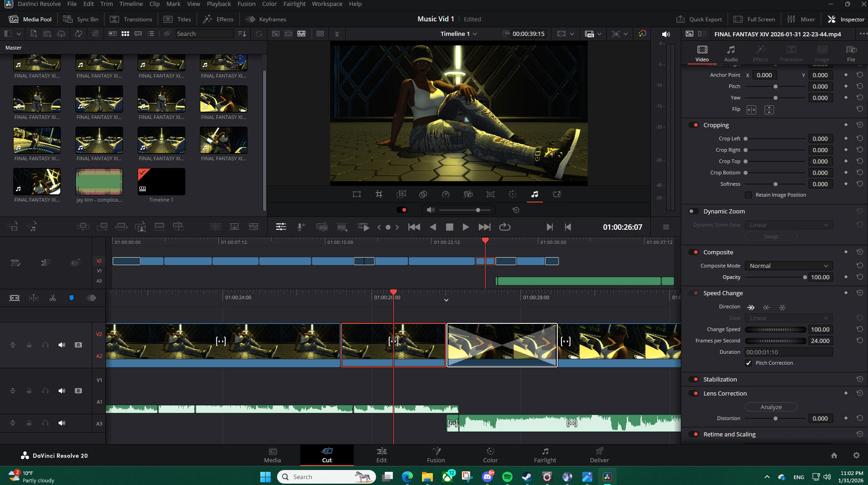868x485 pixels.
Task: Click the Quick Export button
Action: pyautogui.click(x=699, y=19)
